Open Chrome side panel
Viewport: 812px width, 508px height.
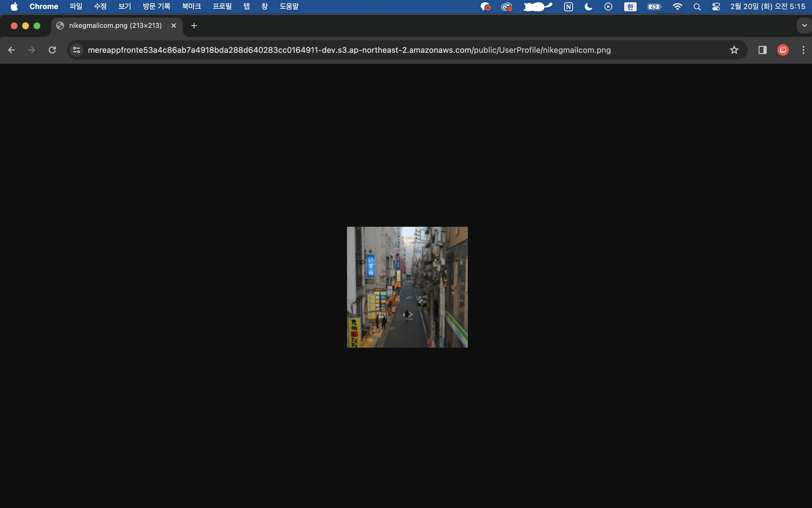pyautogui.click(x=762, y=50)
